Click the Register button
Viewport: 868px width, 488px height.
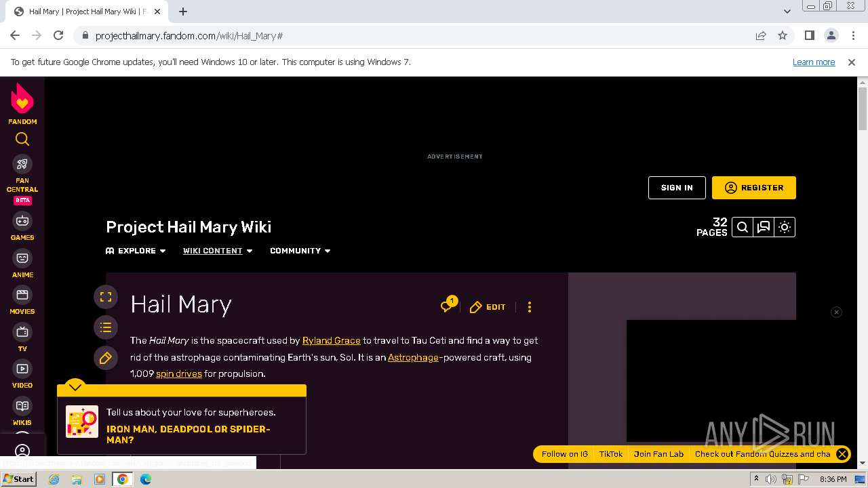[754, 188]
